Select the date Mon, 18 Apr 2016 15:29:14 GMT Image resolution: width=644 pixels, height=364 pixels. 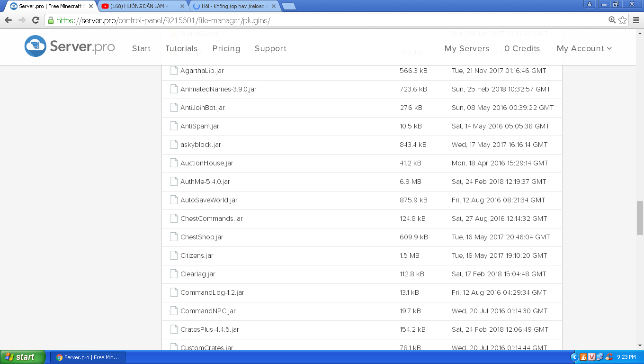coord(500,163)
